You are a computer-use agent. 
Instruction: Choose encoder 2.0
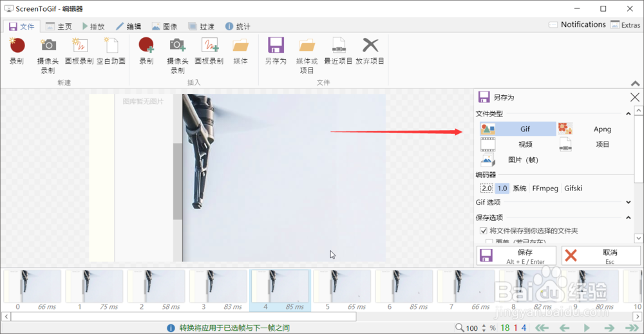pyautogui.click(x=487, y=189)
